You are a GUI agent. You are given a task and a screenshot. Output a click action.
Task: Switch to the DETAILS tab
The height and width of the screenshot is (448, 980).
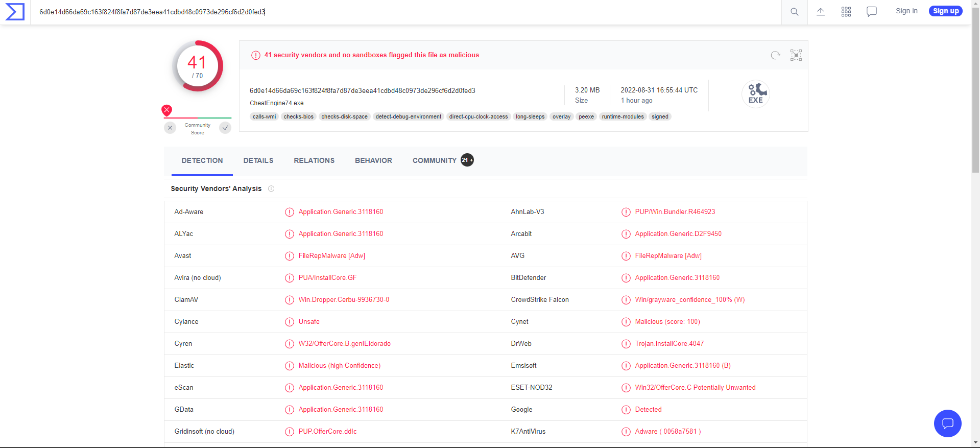(x=258, y=160)
